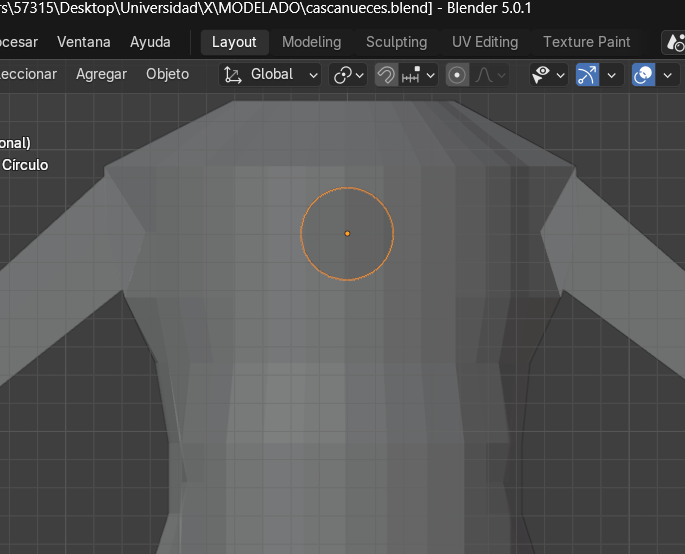Open the Agregar menu
Screen dimensions: 685x554
(101, 74)
